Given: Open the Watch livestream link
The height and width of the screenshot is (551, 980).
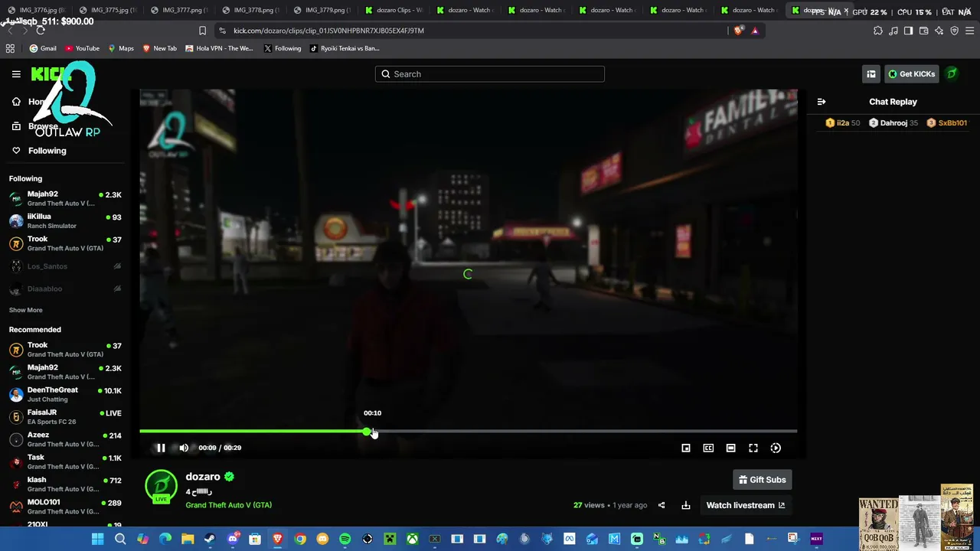Looking at the screenshot, I should (x=745, y=505).
